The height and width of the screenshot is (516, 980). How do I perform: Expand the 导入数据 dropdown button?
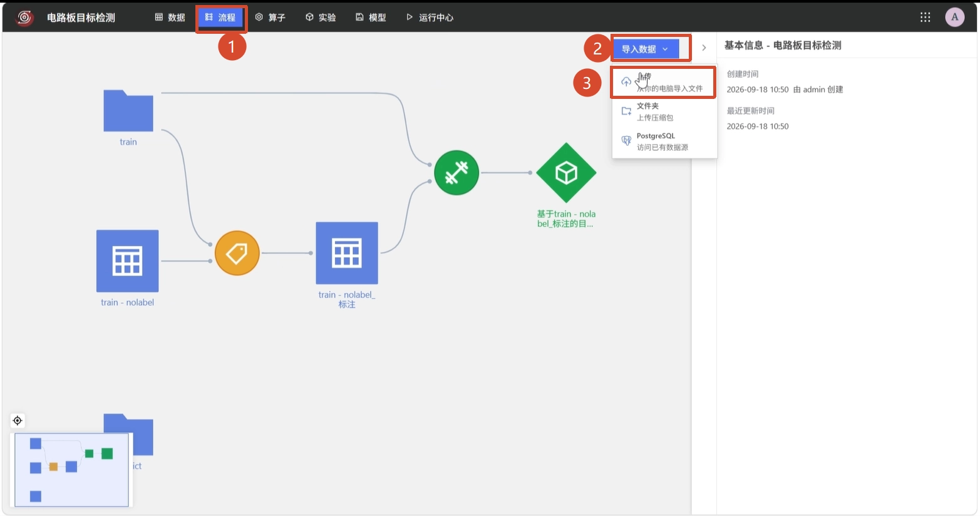tap(646, 49)
